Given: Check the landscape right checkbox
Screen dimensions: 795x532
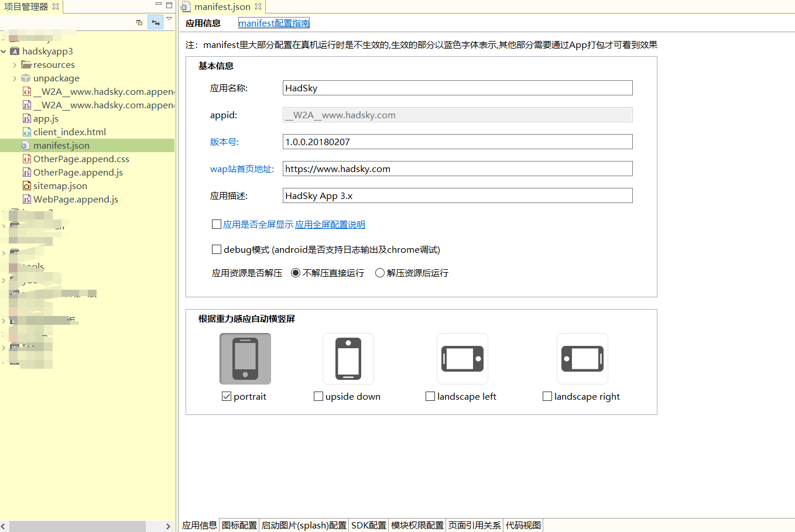Looking at the screenshot, I should (547, 397).
